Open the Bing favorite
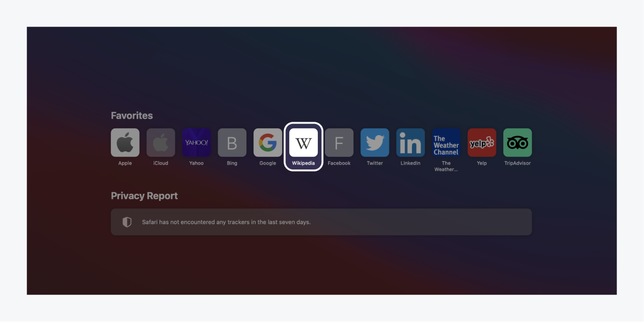Screen dimensions: 644x322 point(232,142)
